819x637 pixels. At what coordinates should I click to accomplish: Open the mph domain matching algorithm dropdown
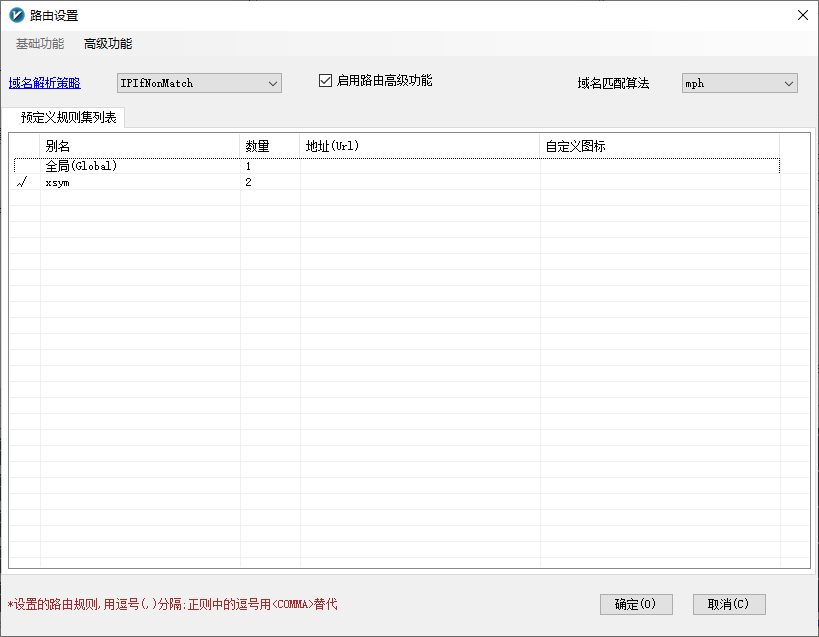(x=739, y=83)
